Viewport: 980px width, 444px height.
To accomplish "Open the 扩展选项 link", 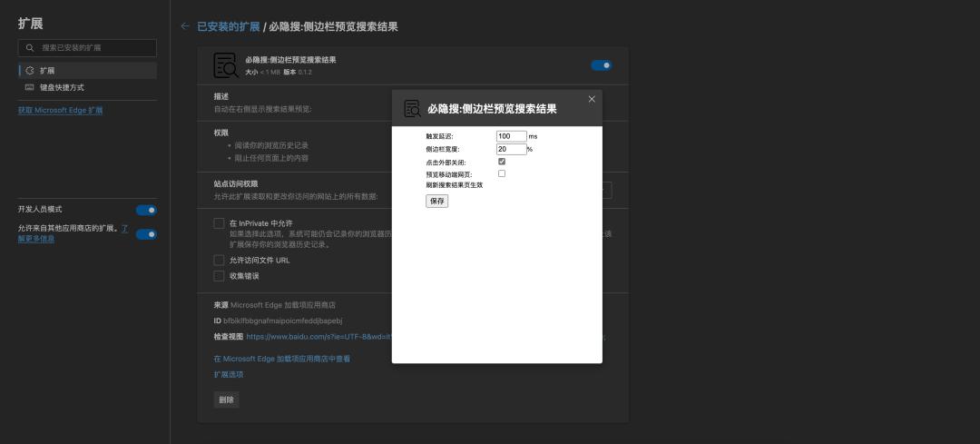I will [x=228, y=375].
